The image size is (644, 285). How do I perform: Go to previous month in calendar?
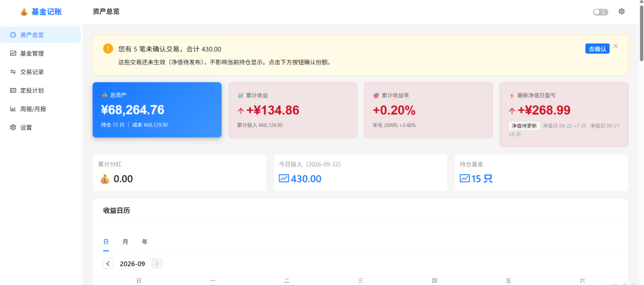(x=108, y=264)
